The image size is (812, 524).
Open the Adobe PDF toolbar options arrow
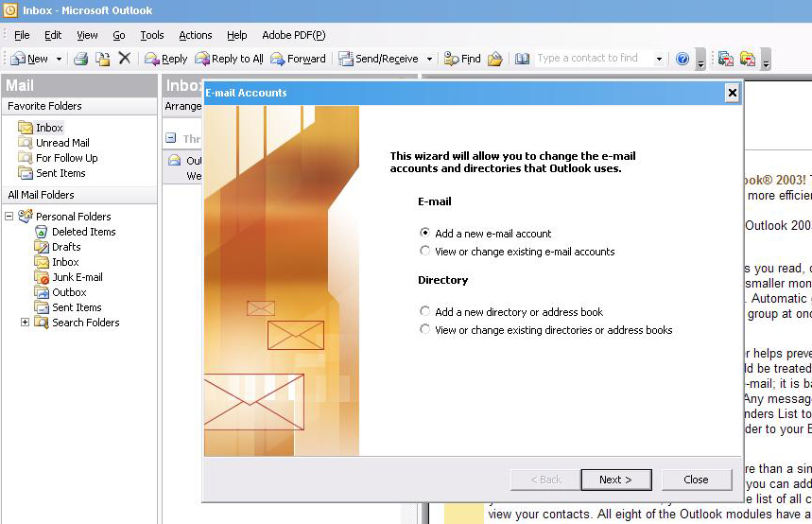766,59
